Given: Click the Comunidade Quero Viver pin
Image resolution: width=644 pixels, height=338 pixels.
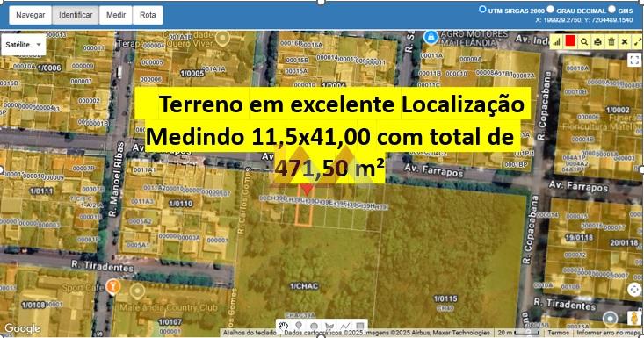Looking at the screenshot, I should [222, 39].
